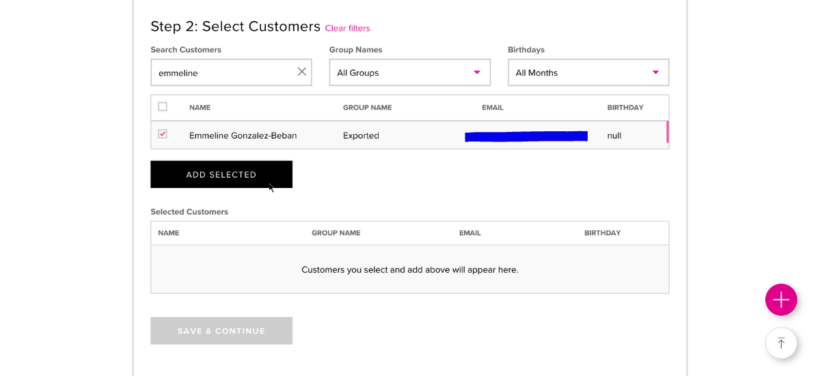Click the BIRTHDAY header in search results table
Screen dimensions: 820x376
(x=625, y=107)
